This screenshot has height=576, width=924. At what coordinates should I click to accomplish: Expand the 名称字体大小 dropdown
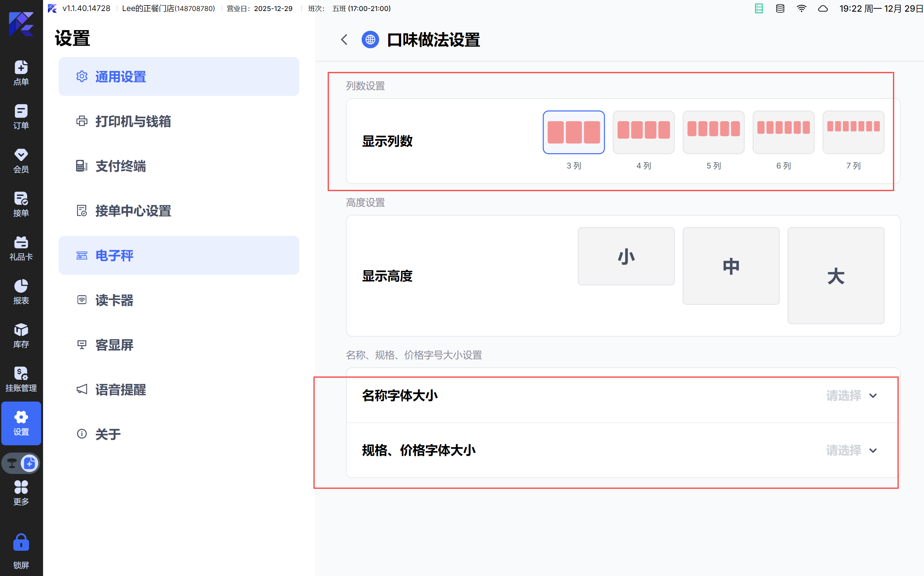click(x=851, y=396)
